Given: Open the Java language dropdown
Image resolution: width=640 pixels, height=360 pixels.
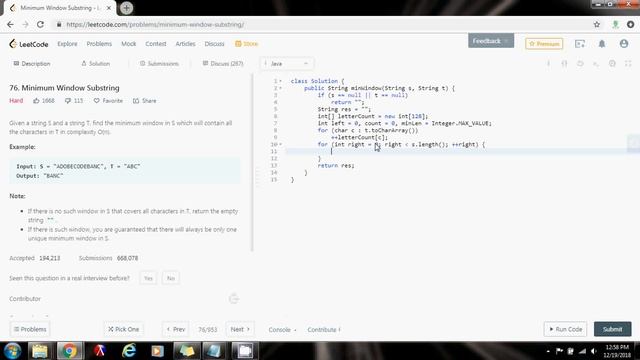Looking at the screenshot, I should (287, 64).
